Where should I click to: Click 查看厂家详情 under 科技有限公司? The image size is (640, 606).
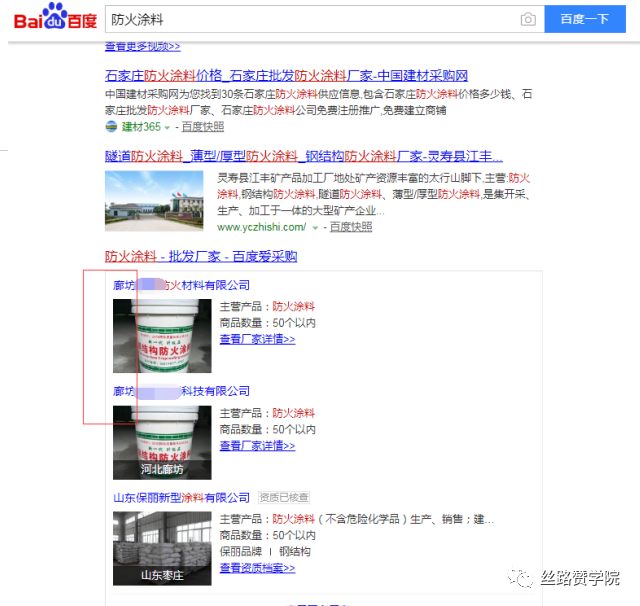point(257,446)
